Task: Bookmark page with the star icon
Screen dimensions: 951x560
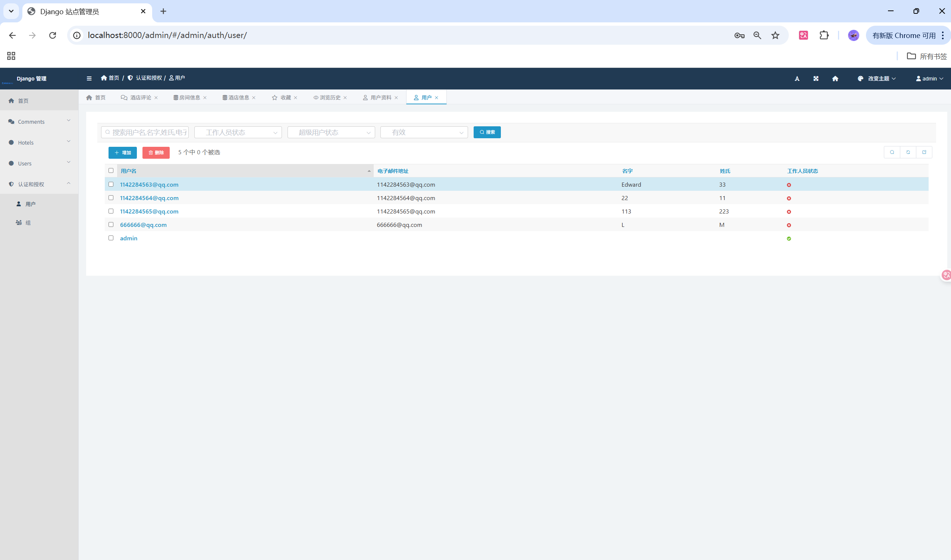Action: pos(775,35)
